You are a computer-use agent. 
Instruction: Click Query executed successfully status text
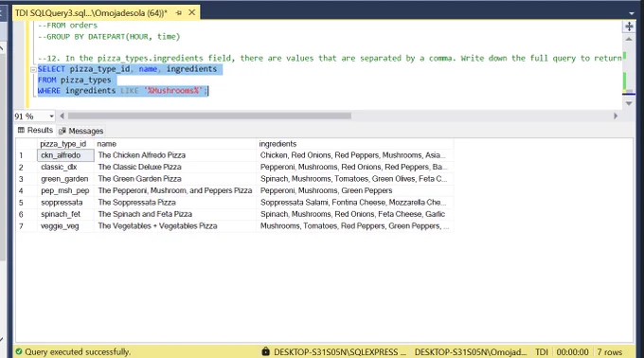(78, 351)
